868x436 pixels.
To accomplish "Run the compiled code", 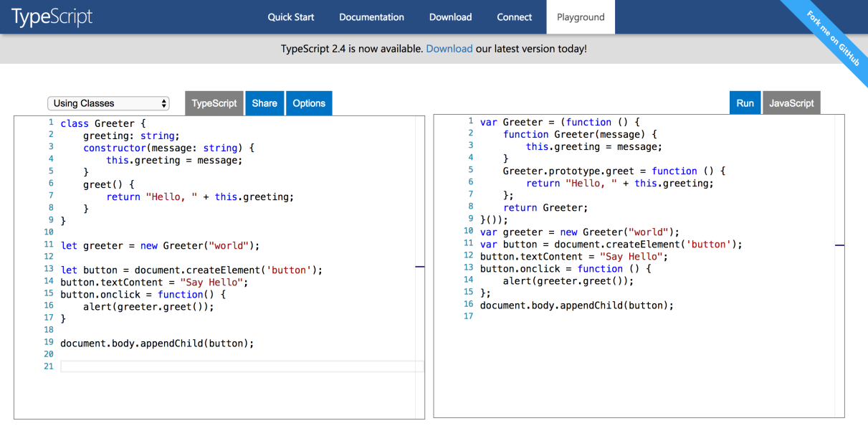I will pos(745,103).
